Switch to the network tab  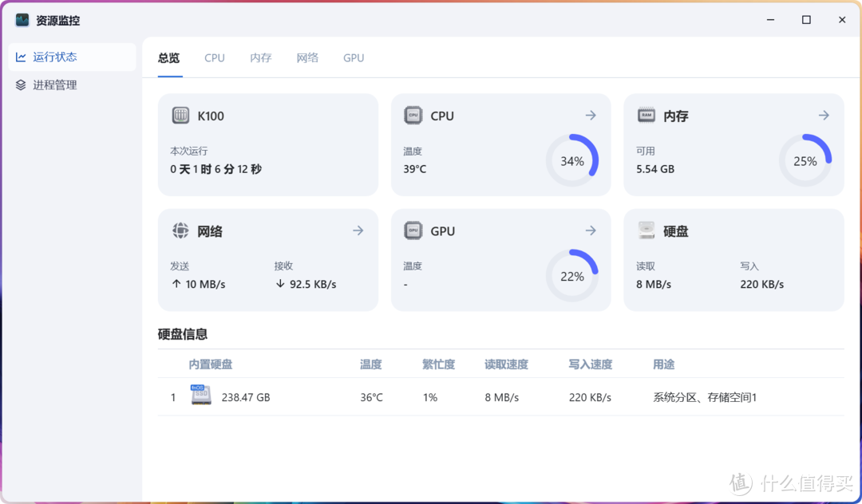(307, 57)
